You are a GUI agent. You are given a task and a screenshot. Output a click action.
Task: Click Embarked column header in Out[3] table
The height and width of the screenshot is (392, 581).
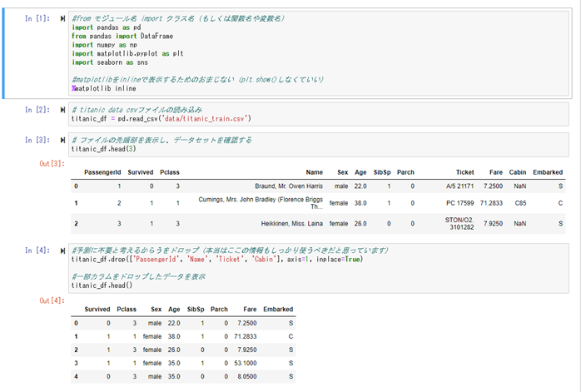(x=548, y=172)
